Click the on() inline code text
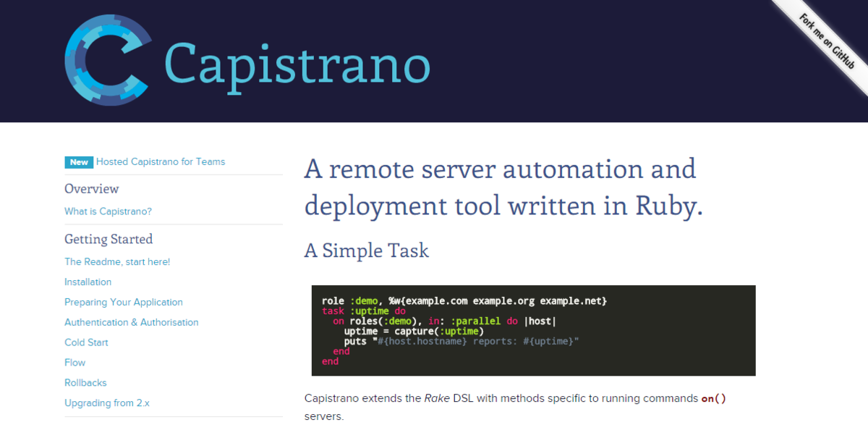 tap(713, 398)
